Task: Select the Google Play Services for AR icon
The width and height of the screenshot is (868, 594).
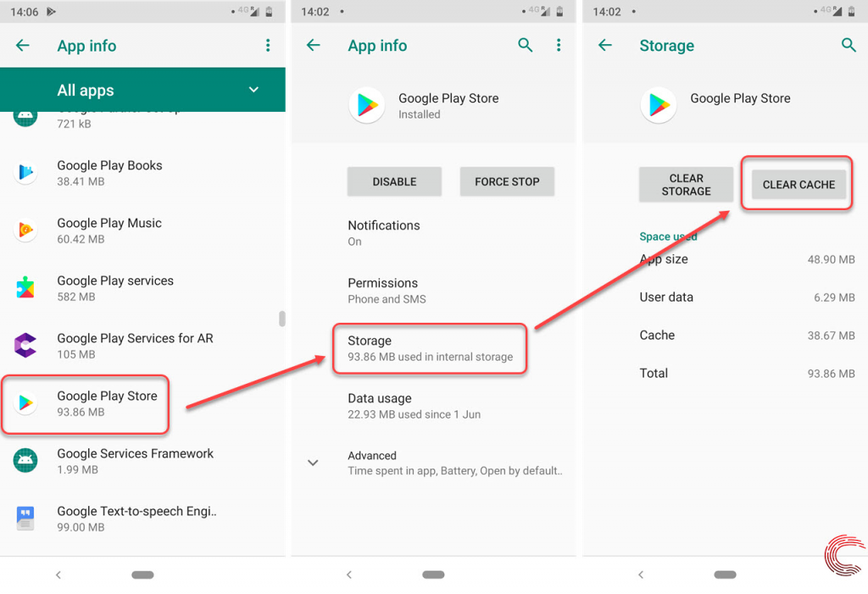Action: tap(25, 345)
